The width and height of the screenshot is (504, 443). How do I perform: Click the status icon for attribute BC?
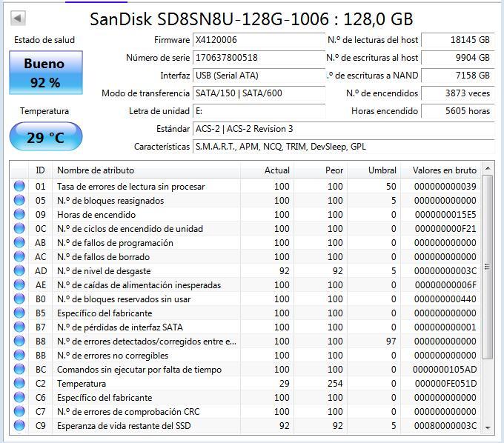click(19, 370)
